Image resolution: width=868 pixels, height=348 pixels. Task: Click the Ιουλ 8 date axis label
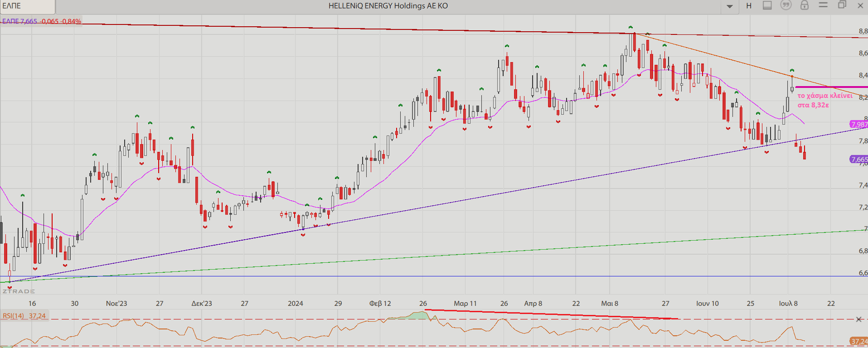(x=788, y=304)
